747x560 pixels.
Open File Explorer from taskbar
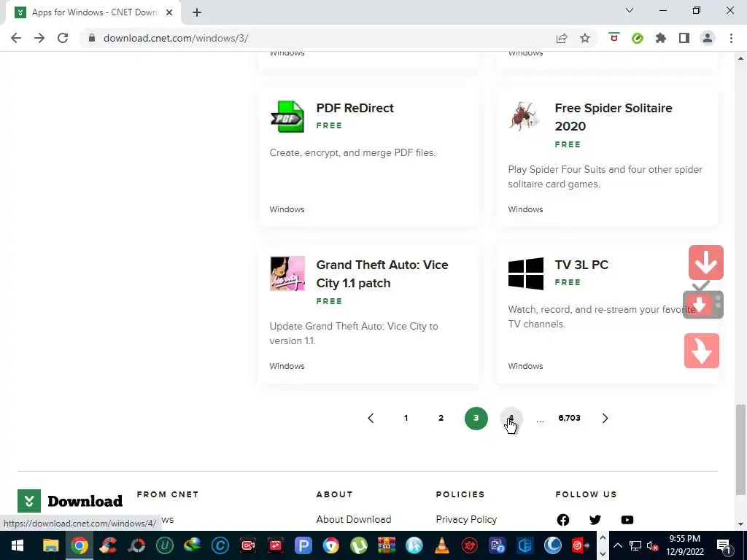click(51, 545)
